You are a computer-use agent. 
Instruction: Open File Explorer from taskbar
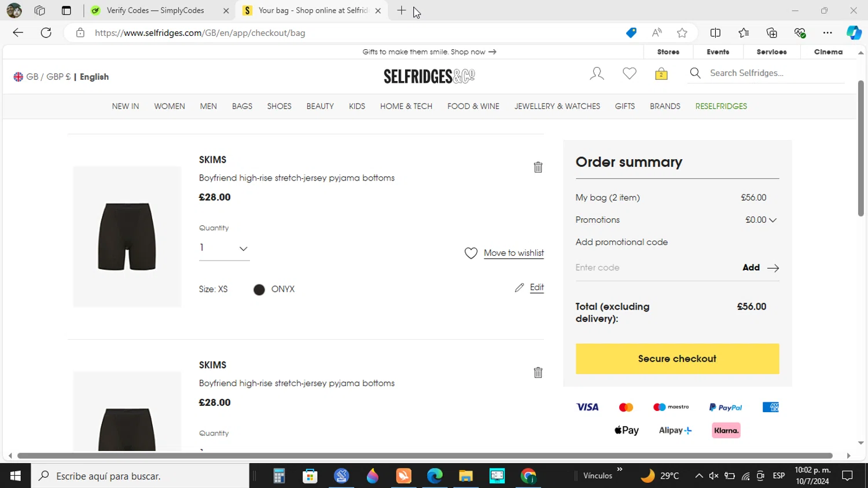[466, 476]
